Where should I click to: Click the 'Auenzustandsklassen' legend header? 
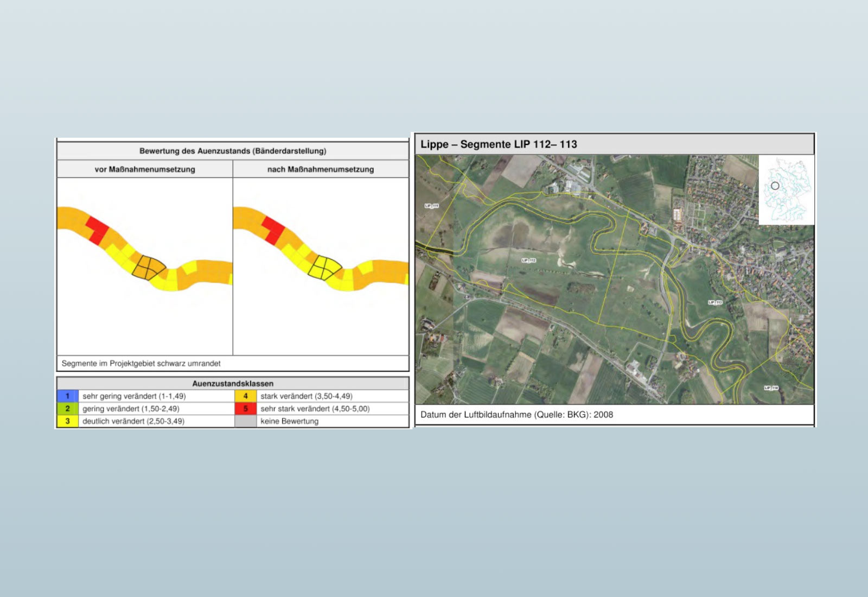pyautogui.click(x=233, y=384)
